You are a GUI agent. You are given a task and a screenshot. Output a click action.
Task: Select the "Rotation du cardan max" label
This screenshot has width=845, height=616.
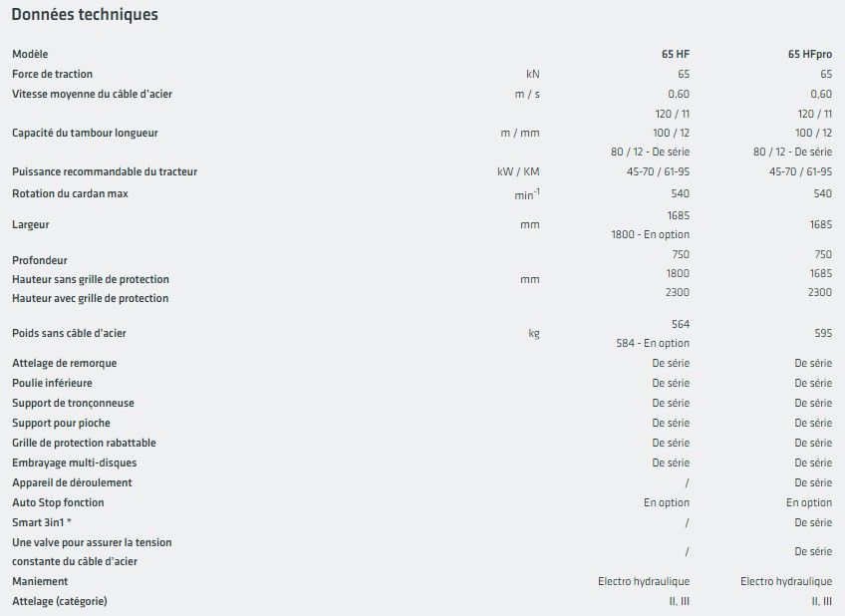pyautogui.click(x=70, y=193)
